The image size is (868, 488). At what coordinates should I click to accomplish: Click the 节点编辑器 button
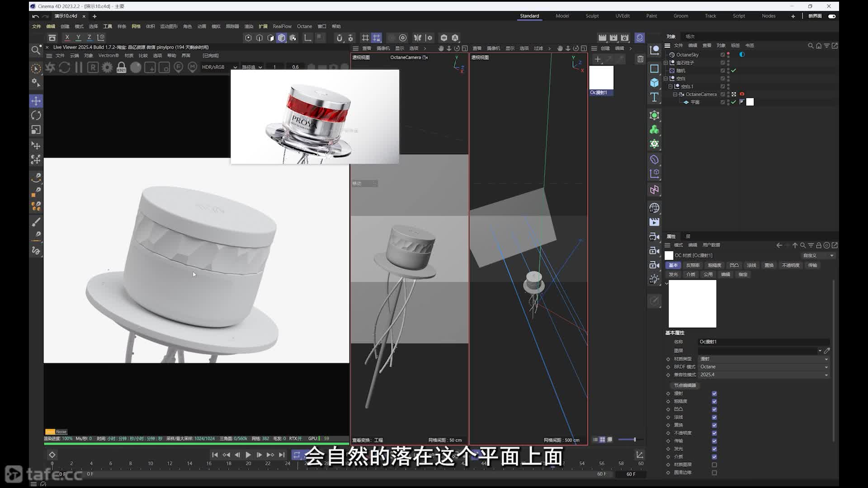pos(685,385)
